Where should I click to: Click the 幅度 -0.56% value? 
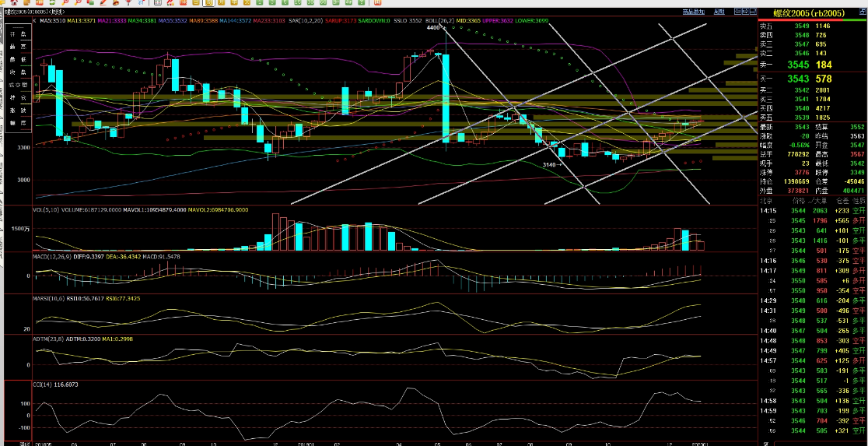click(x=799, y=145)
